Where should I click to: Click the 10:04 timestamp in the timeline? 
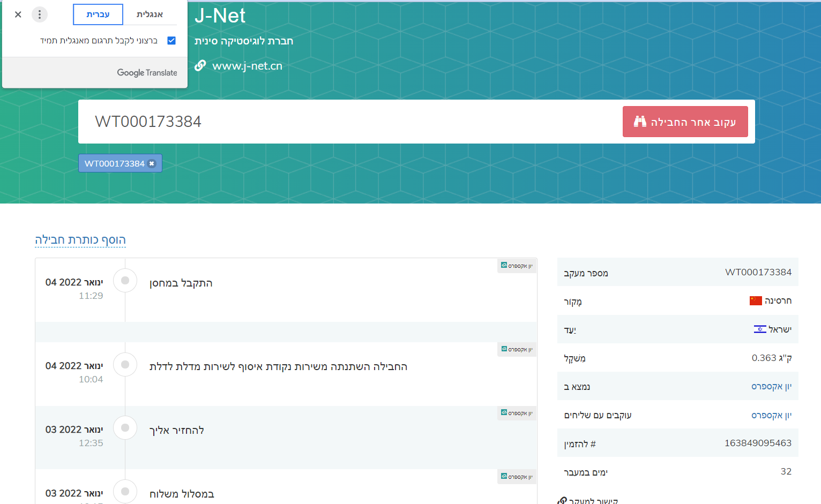[x=91, y=379]
